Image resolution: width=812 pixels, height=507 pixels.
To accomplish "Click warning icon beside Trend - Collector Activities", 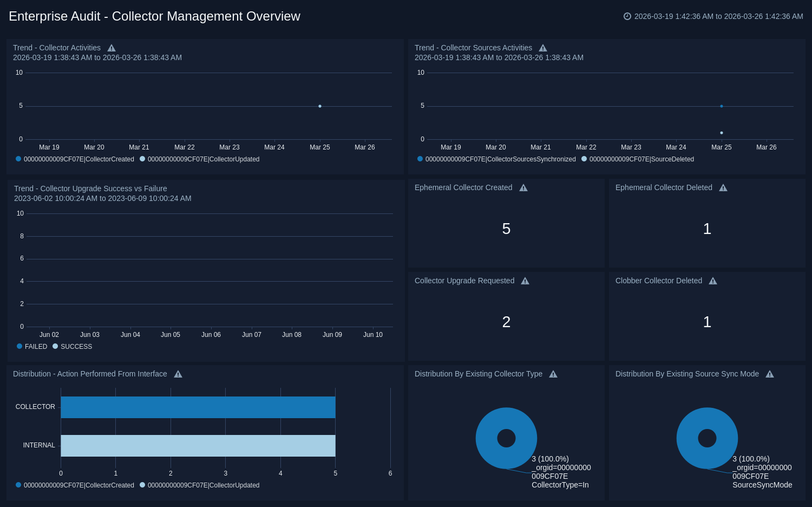I will (112, 48).
